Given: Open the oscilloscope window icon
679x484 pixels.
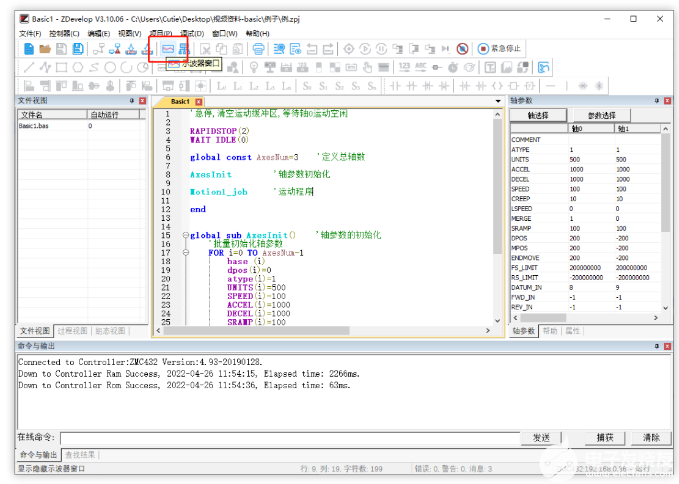Looking at the screenshot, I should pyautogui.click(x=168, y=48).
